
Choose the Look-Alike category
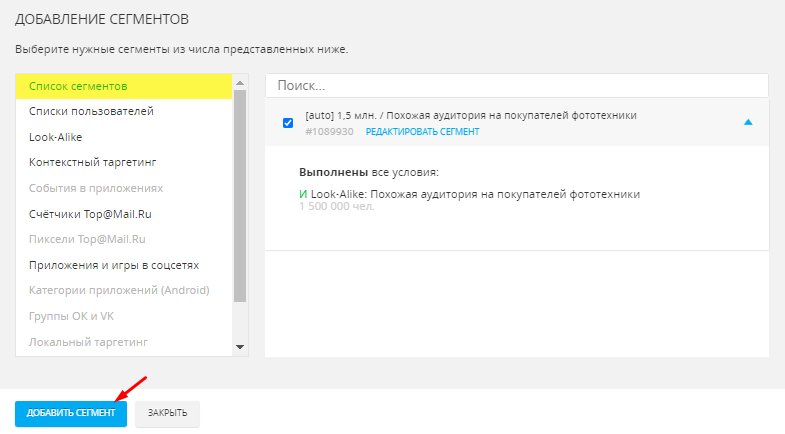[x=55, y=137]
